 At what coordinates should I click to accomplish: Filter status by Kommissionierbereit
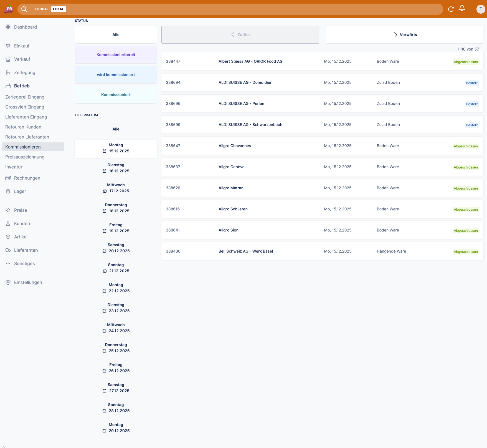(116, 55)
